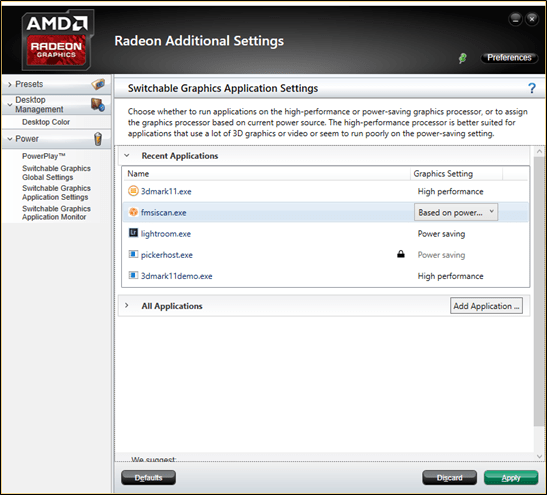Click the green Apply button

click(511, 478)
